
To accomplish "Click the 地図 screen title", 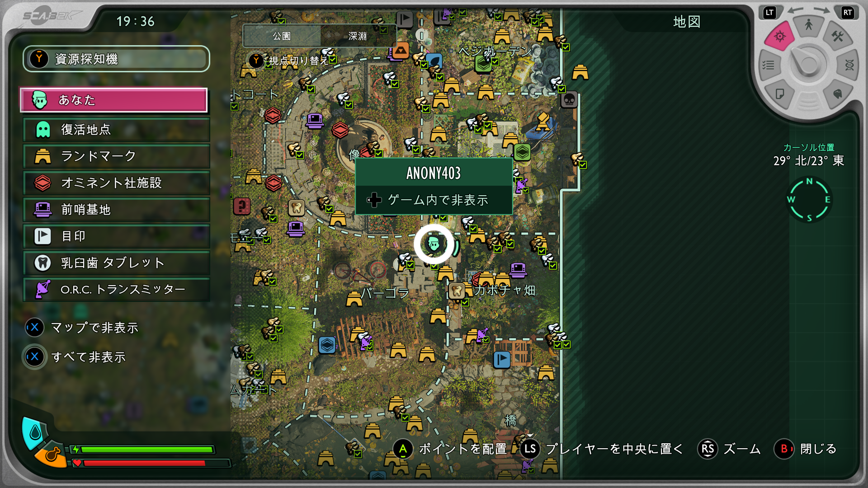I will [687, 22].
